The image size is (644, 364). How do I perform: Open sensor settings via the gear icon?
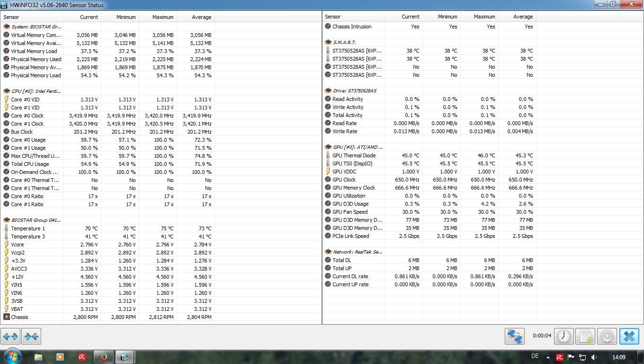[607, 337]
